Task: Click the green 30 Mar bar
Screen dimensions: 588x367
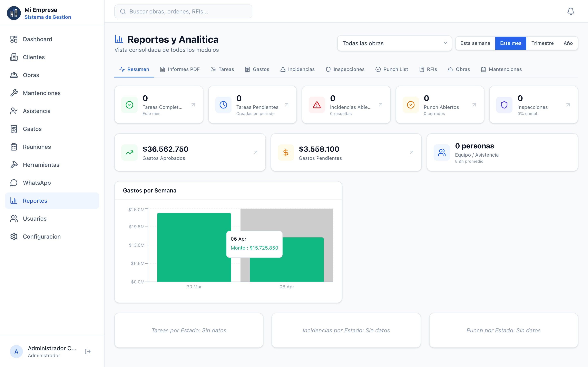Action: pyautogui.click(x=194, y=247)
